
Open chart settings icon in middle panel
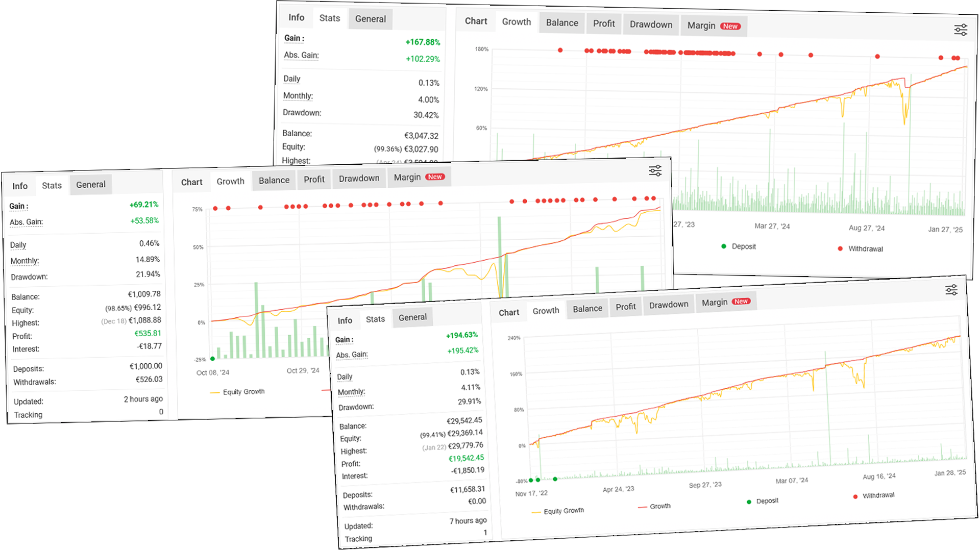tap(655, 170)
